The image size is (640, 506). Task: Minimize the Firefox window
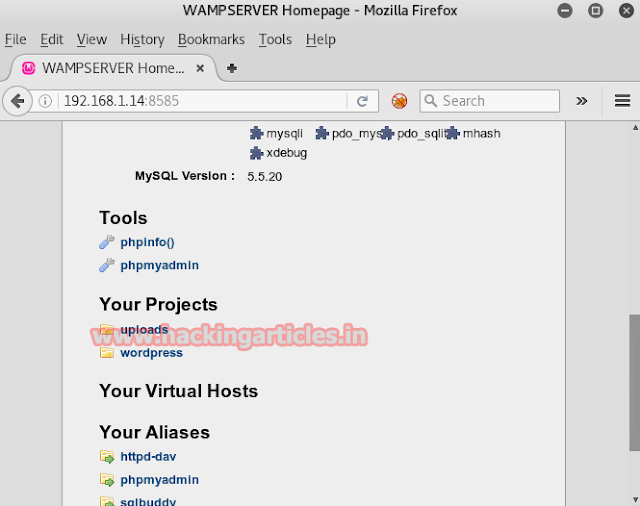click(x=565, y=10)
